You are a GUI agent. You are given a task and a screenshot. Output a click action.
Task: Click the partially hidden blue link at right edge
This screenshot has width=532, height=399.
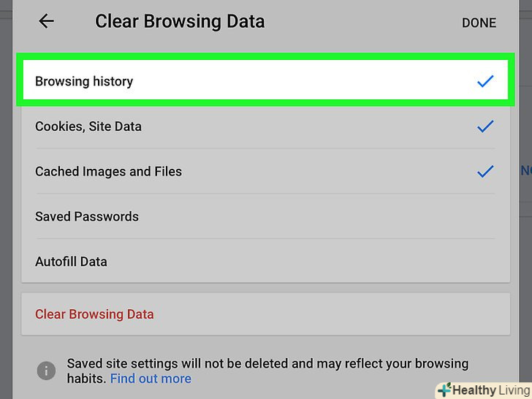[525, 170]
